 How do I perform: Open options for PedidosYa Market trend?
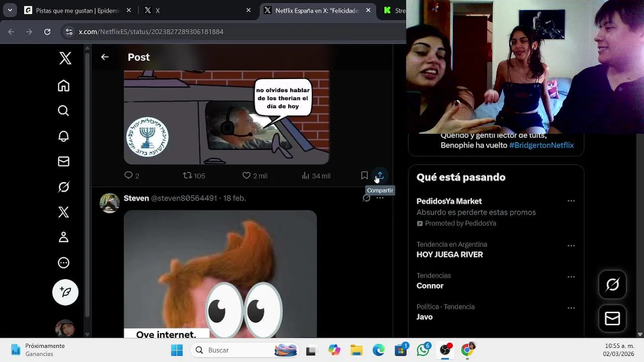tap(571, 201)
